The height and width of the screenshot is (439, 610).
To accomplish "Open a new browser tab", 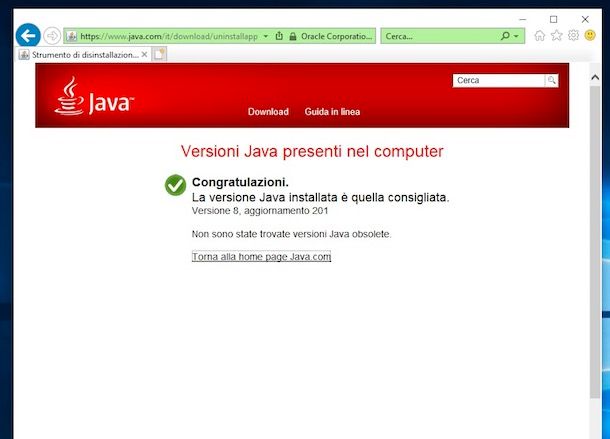I will [159, 54].
